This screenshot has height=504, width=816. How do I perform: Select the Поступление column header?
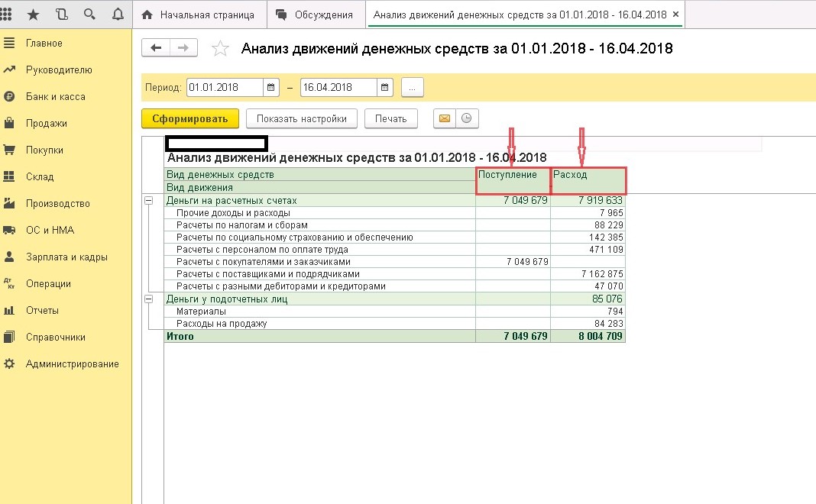coord(513,181)
